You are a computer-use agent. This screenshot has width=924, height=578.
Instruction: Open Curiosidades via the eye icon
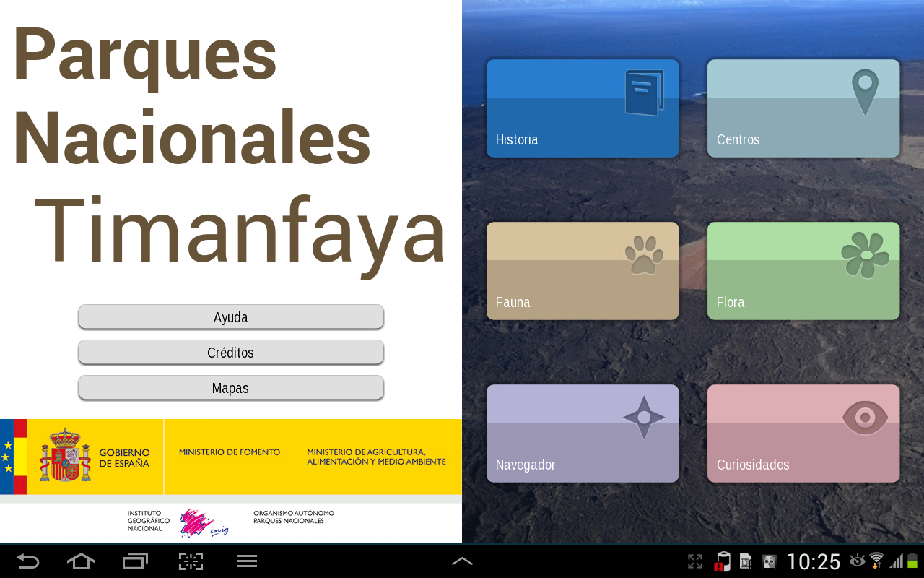click(x=865, y=418)
